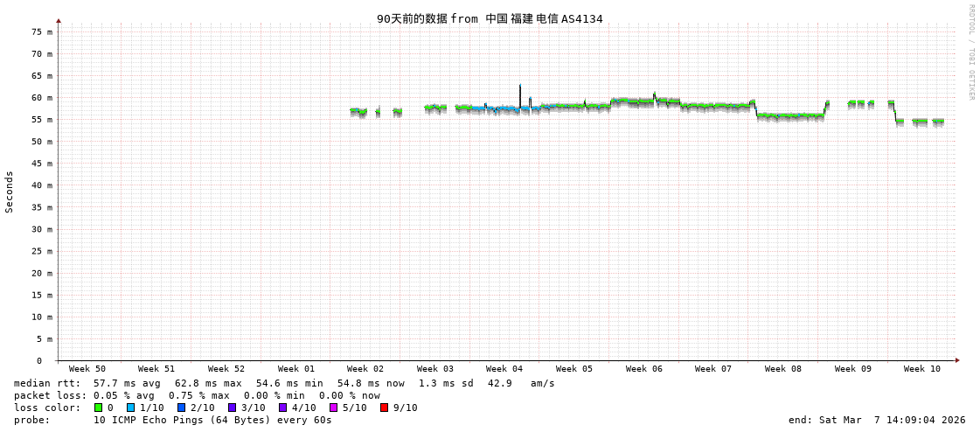980x432 pixels.
Task: Click the graph title mentioning AS4134
Action: click(x=490, y=18)
